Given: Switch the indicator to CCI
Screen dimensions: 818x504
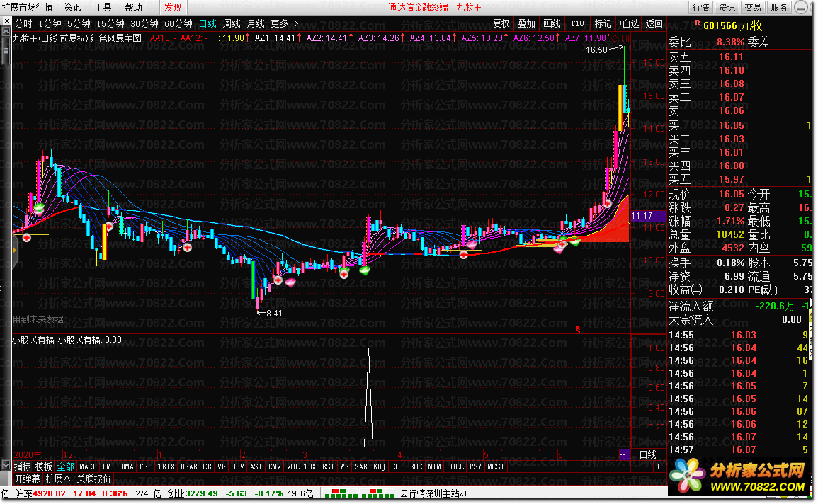Looking at the screenshot, I should 397,466.
